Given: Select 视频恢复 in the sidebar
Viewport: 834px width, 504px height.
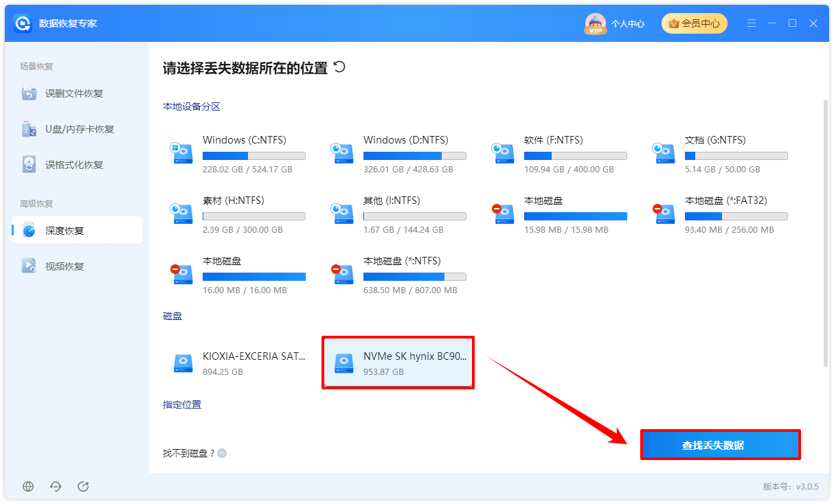Looking at the screenshot, I should [77, 266].
